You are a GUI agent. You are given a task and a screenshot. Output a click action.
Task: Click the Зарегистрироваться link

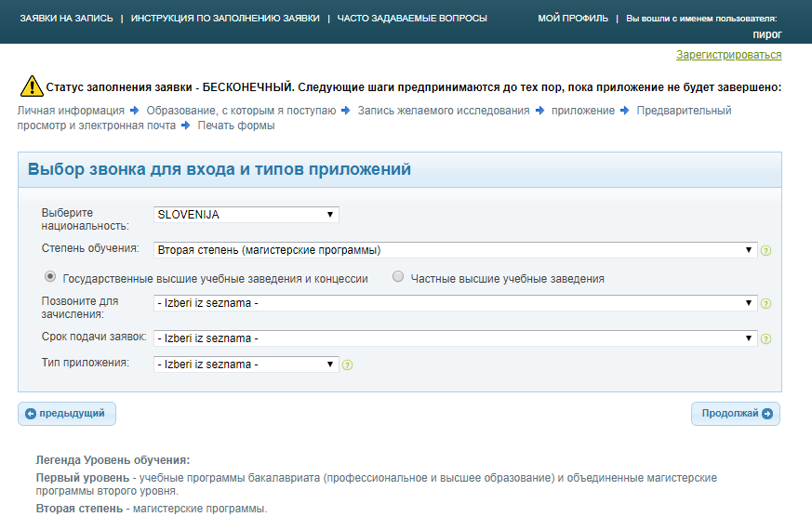tap(728, 55)
